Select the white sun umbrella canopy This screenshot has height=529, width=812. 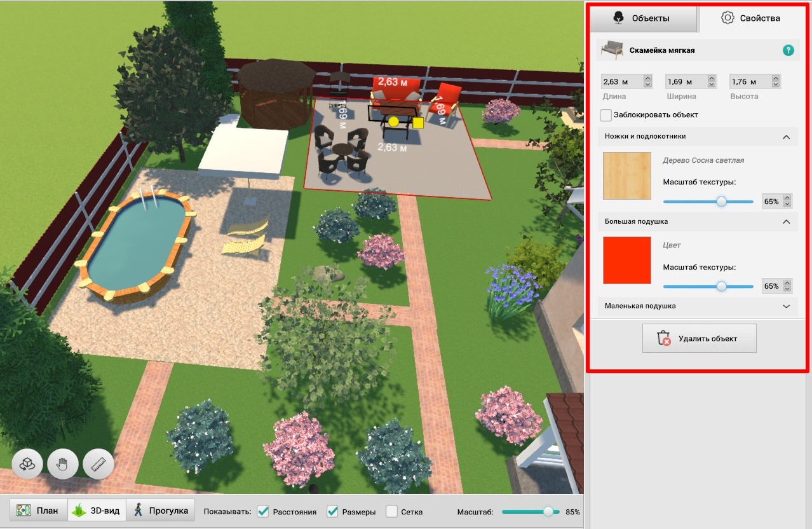coord(244,151)
